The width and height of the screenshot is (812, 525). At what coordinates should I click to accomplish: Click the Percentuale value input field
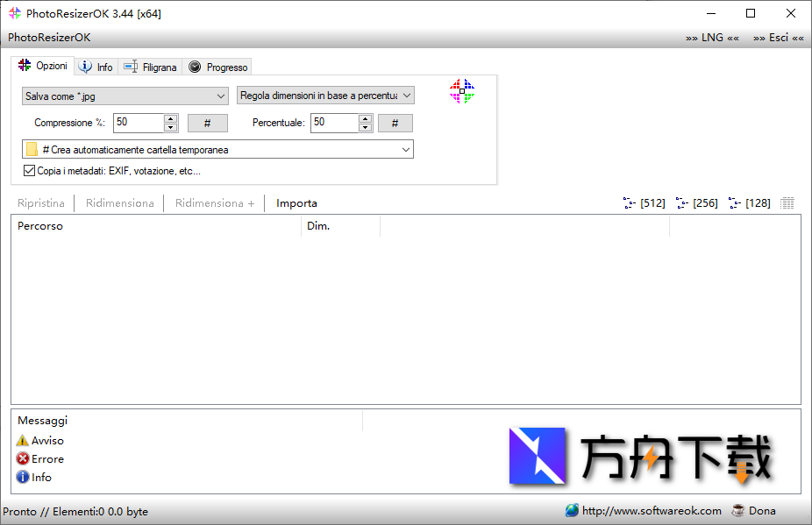333,123
